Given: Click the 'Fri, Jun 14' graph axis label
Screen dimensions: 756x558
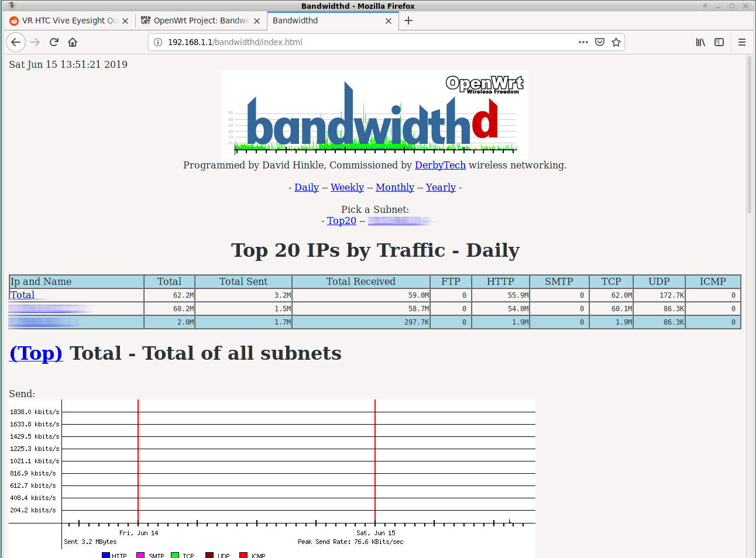Looking at the screenshot, I should (x=139, y=533).
